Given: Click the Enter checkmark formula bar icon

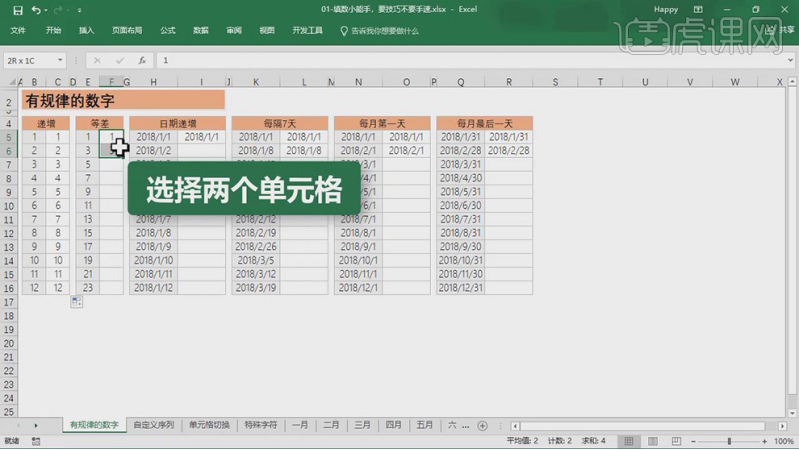Looking at the screenshot, I should pos(120,61).
